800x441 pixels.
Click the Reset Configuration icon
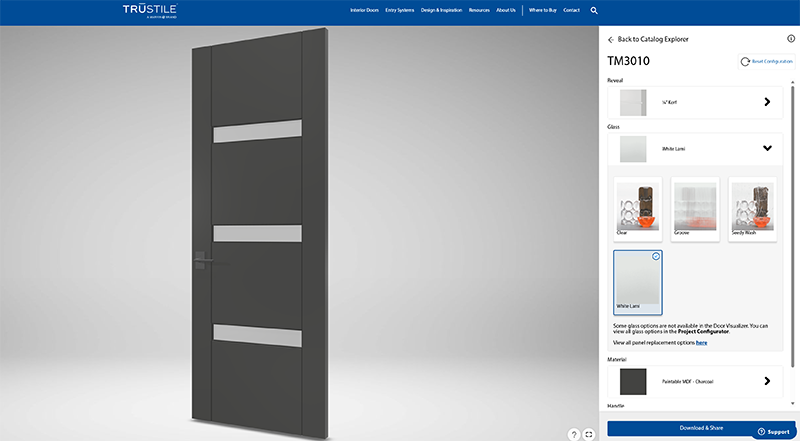[x=743, y=62]
